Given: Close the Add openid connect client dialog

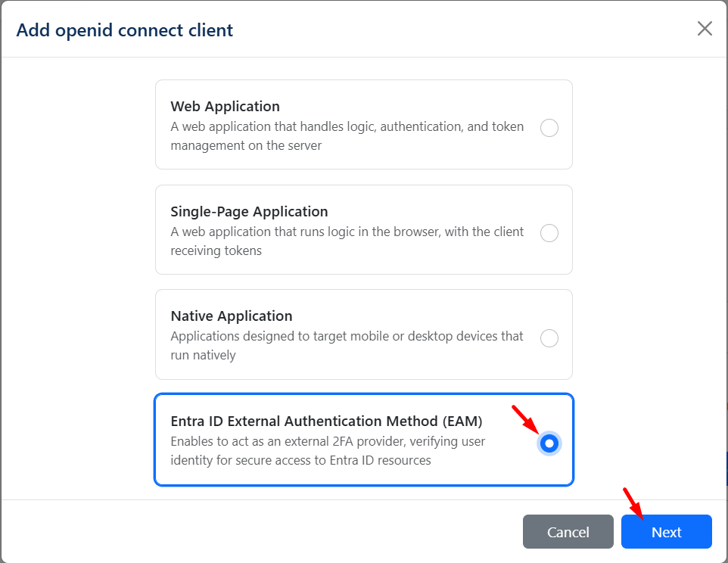Looking at the screenshot, I should coord(705,29).
